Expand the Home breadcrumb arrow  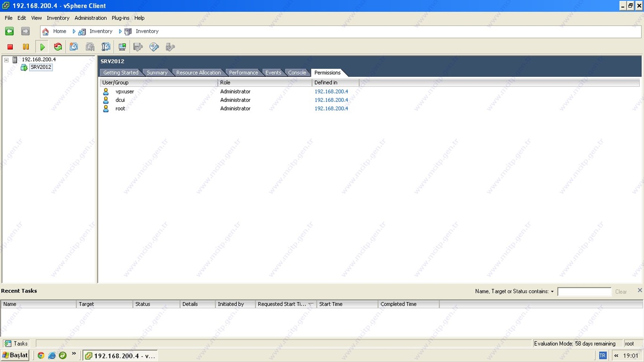pos(74,31)
